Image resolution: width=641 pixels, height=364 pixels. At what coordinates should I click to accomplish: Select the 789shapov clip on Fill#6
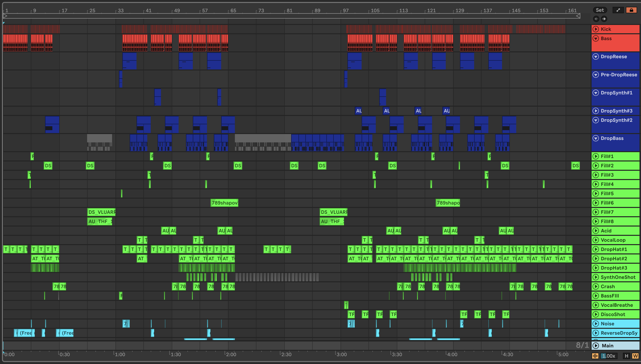pyautogui.click(x=224, y=203)
